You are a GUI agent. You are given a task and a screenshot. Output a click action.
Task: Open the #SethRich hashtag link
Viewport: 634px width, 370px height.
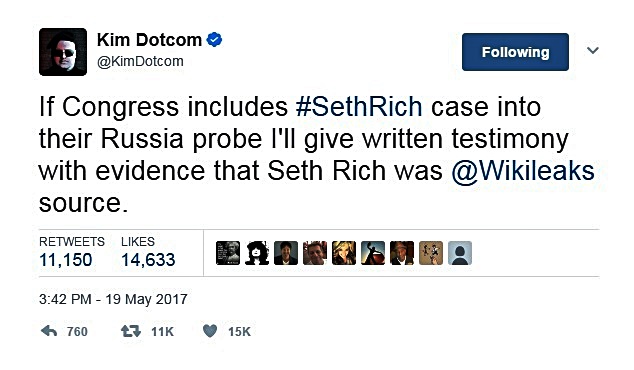(359, 107)
